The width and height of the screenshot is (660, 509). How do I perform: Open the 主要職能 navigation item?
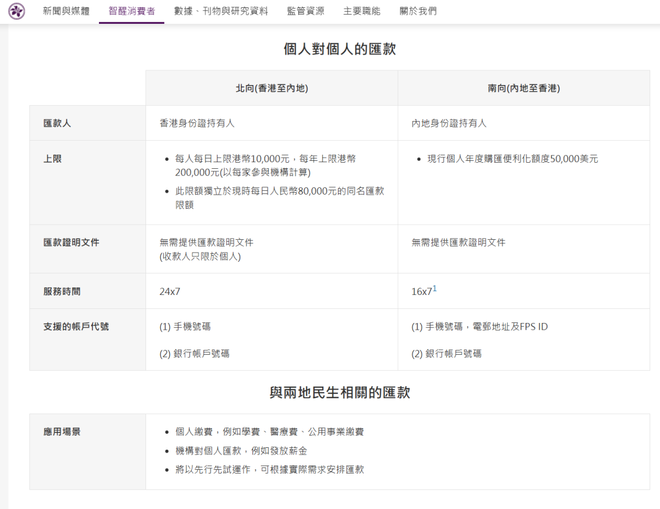(361, 11)
